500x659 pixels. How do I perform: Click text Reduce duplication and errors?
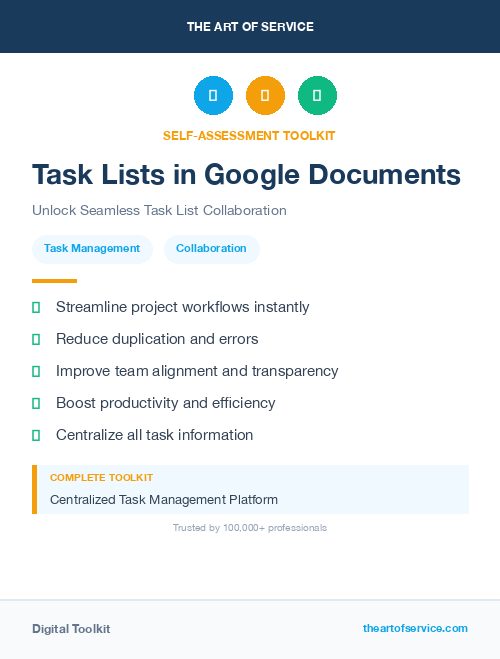point(157,339)
